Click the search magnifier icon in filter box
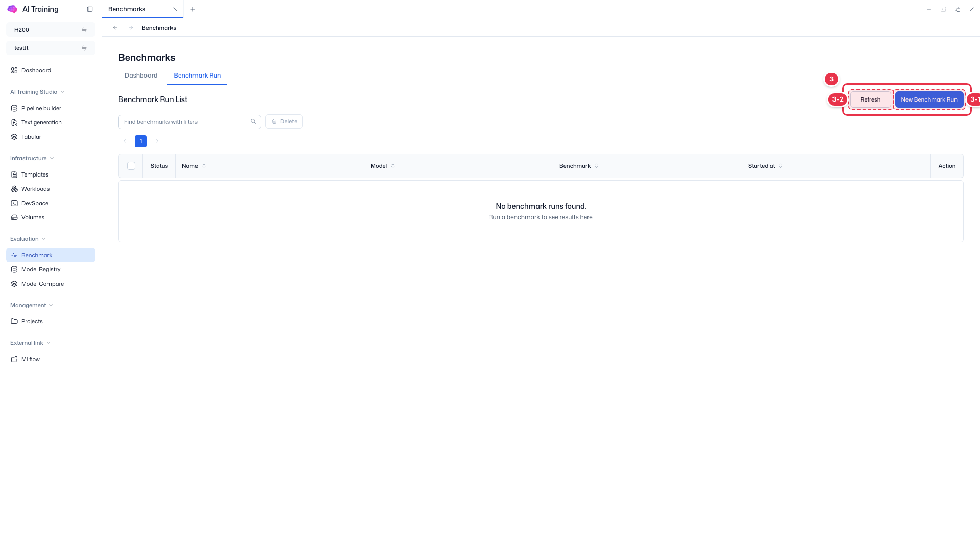Screen dimensions: 980x551 point(253,121)
